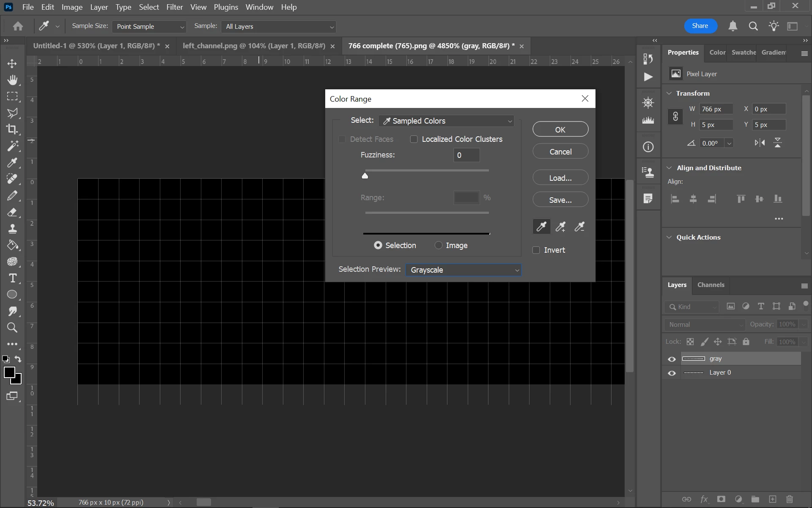This screenshot has height=508, width=812.
Task: Check the Invert checkbox
Action: [x=536, y=250]
